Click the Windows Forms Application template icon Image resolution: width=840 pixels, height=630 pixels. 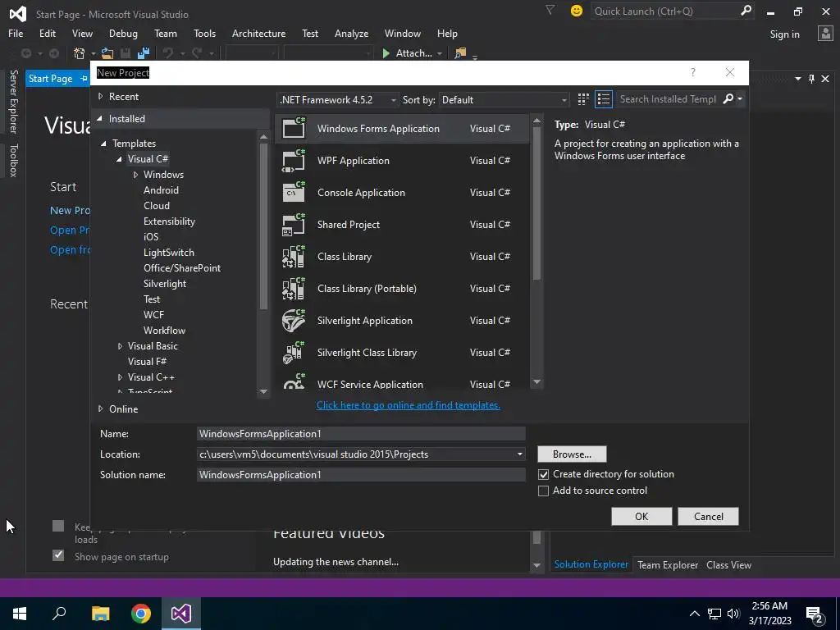pos(294,128)
